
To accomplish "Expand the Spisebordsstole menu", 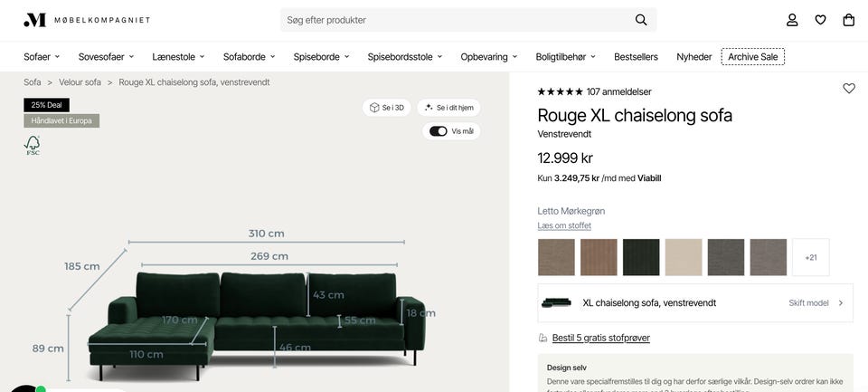I will (x=405, y=56).
